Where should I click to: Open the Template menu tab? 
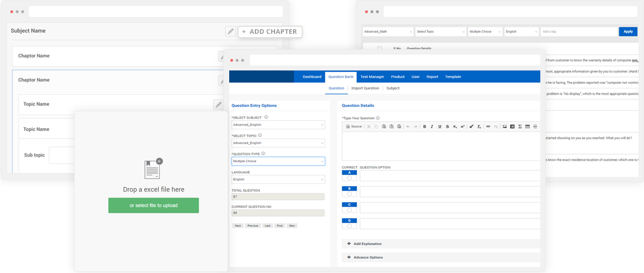(453, 76)
